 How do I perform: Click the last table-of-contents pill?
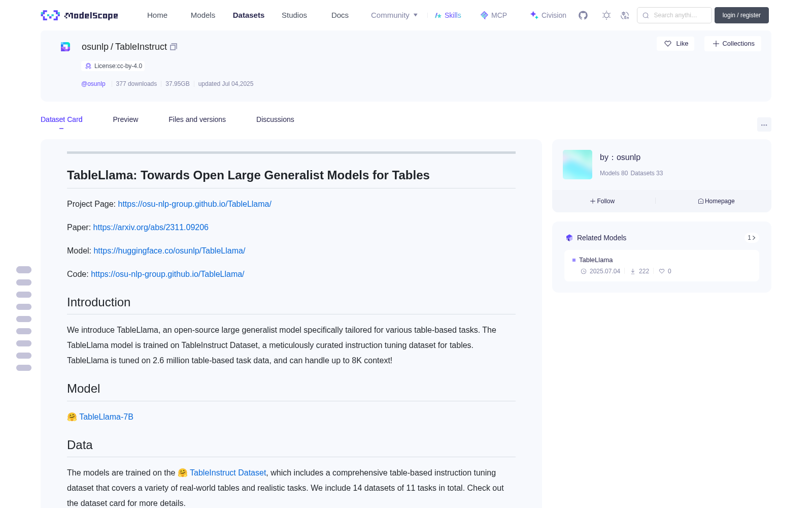(x=24, y=368)
